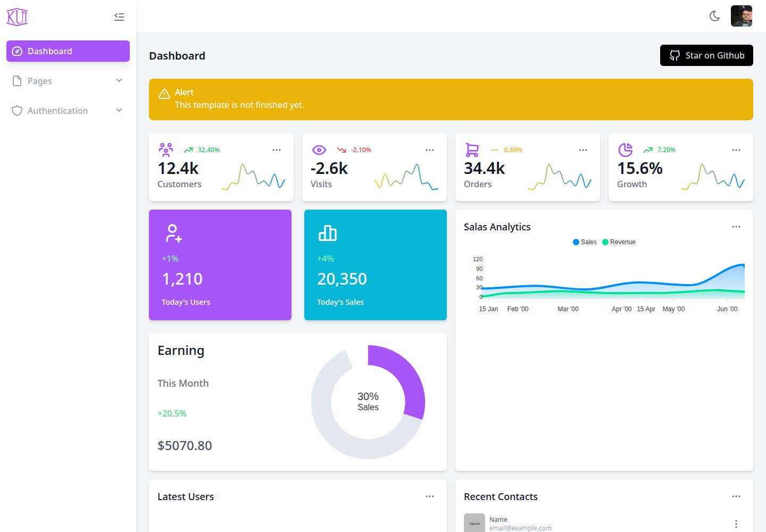Open the Orders card options menu
766x532 pixels.
coord(583,150)
